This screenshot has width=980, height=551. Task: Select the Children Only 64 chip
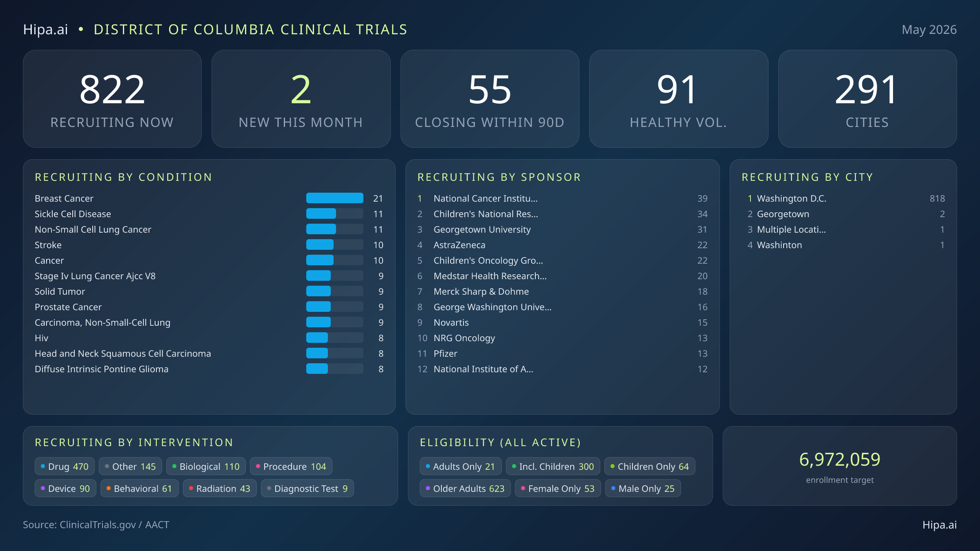(650, 467)
